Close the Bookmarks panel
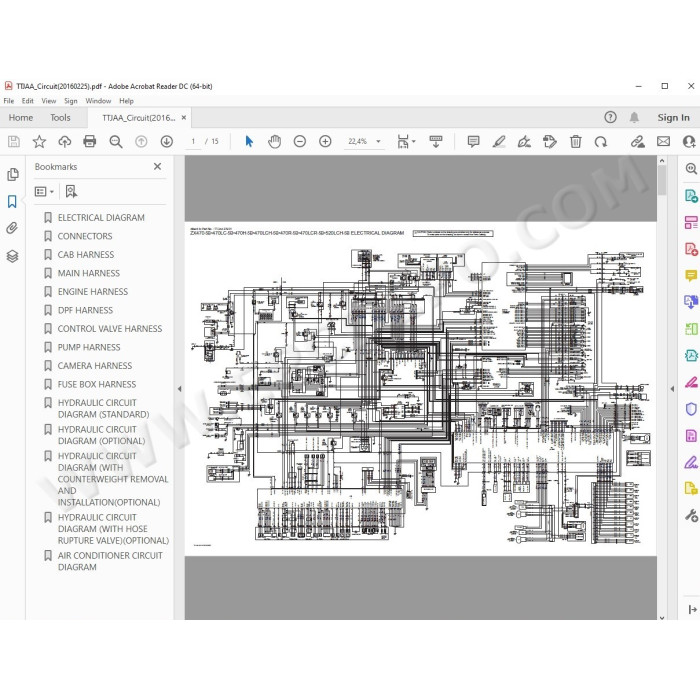 point(158,167)
